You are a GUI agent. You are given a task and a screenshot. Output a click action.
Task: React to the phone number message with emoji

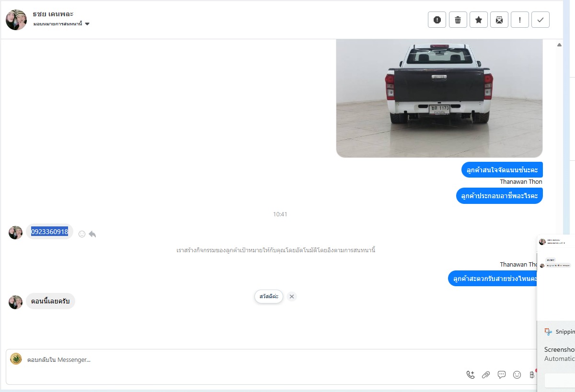(x=82, y=234)
